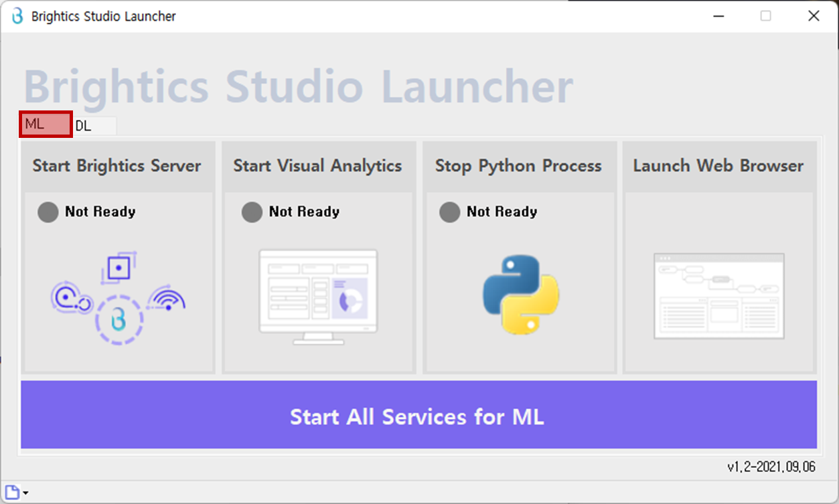The image size is (839, 504).
Task: Click version label v1.2-2021.09.06
Action: [771, 467]
